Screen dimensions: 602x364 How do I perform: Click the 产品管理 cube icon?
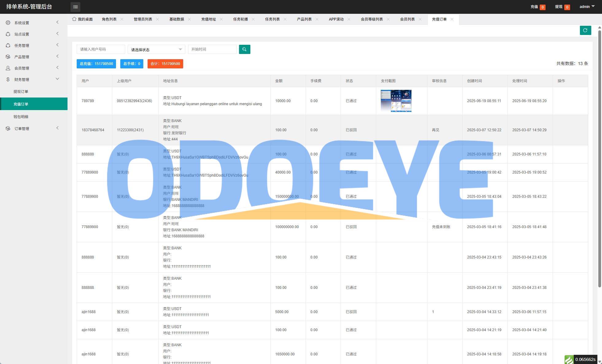[x=8, y=57]
